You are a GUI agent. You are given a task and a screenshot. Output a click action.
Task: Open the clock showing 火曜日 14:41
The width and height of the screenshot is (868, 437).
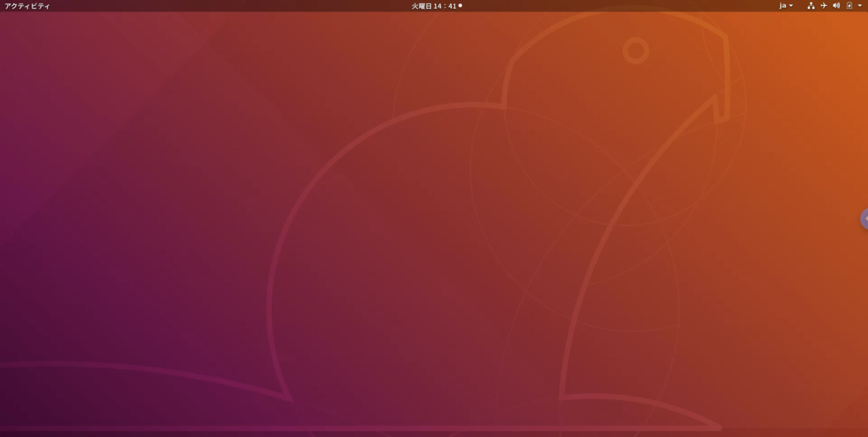pos(436,6)
